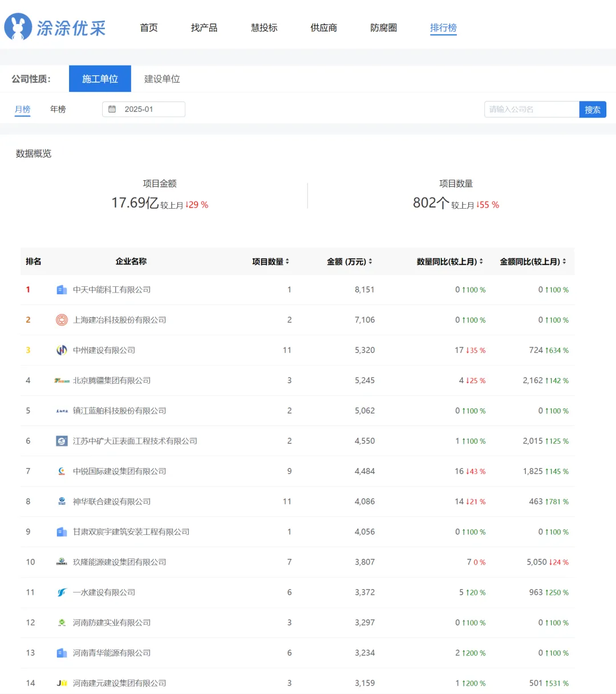Open company 神华联合建设有限公司
616x694 pixels.
[112, 501]
